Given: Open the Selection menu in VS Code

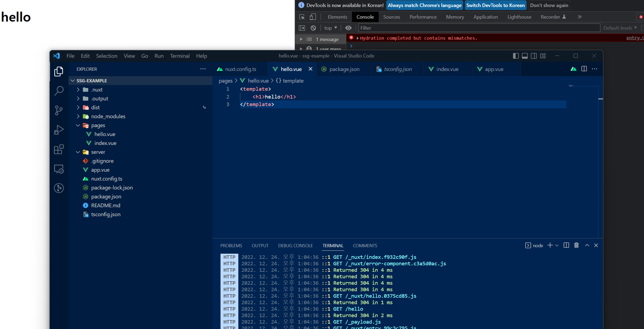Looking at the screenshot, I should [x=107, y=56].
